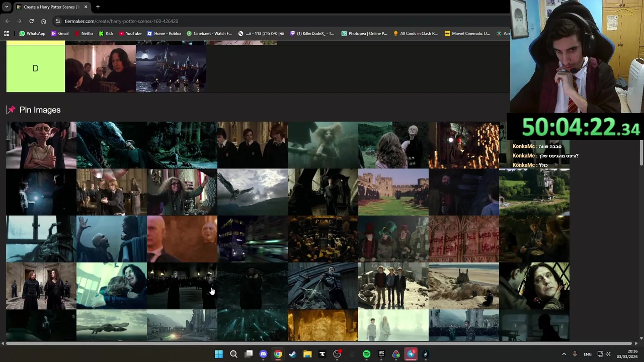Switch ENG input language
The width and height of the screenshot is (644, 362).
(x=587, y=354)
